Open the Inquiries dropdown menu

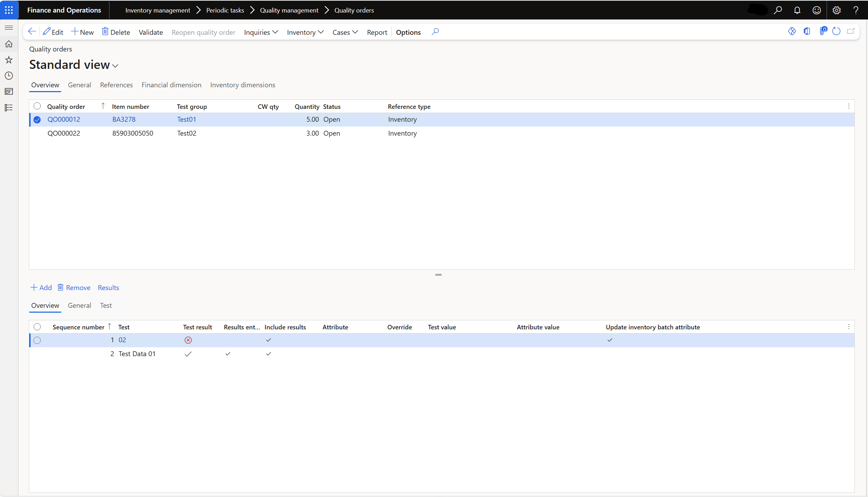point(261,32)
